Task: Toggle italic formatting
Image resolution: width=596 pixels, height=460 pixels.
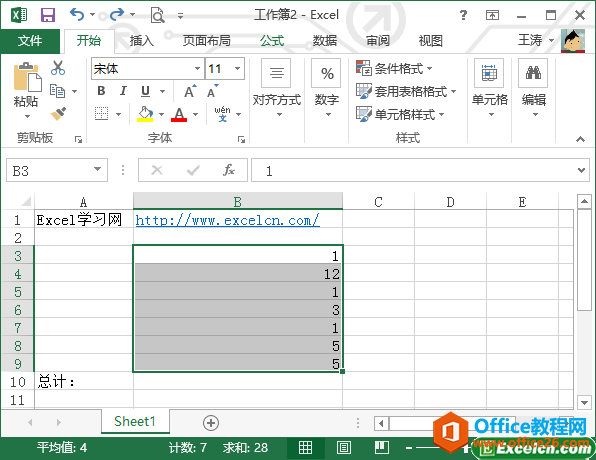Action: click(x=123, y=91)
